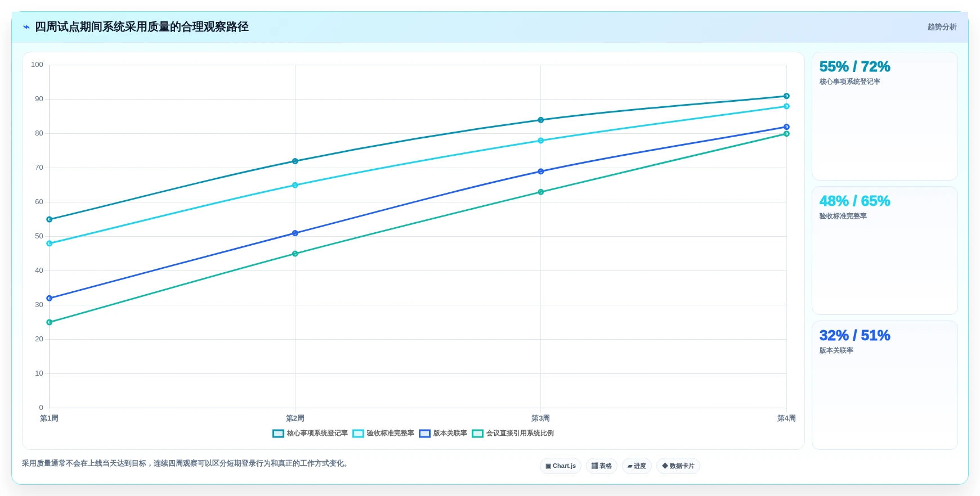Click the footnote text starting 采用质量通常不会
Viewport: 980px width, 496px height.
tap(186, 463)
